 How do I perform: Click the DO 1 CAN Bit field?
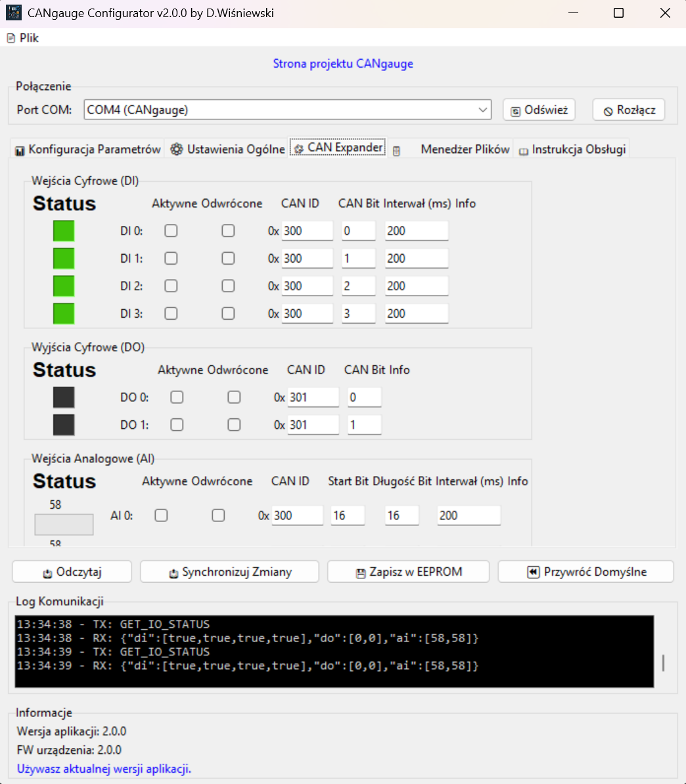pos(365,425)
